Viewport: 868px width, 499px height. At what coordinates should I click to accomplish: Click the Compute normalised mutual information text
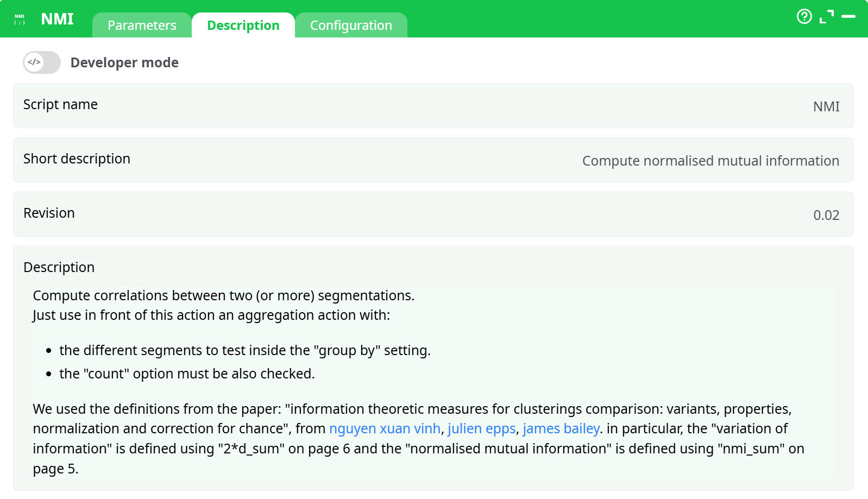click(x=710, y=161)
